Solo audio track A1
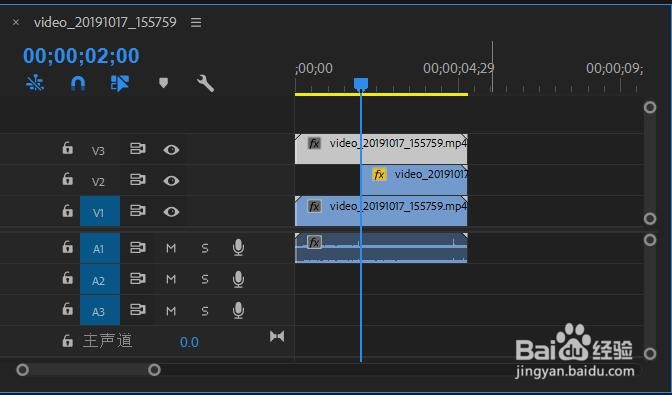Viewport: 672px width, 395px height. pos(205,248)
